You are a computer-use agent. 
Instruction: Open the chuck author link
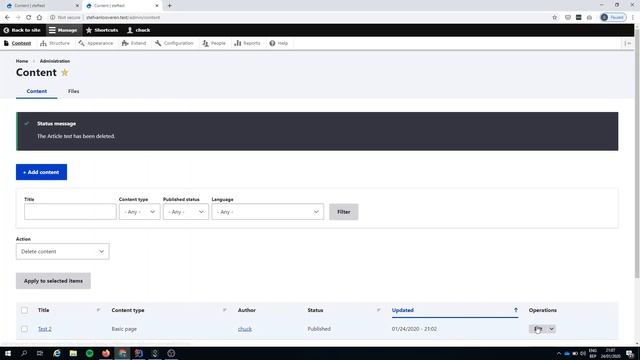245,329
